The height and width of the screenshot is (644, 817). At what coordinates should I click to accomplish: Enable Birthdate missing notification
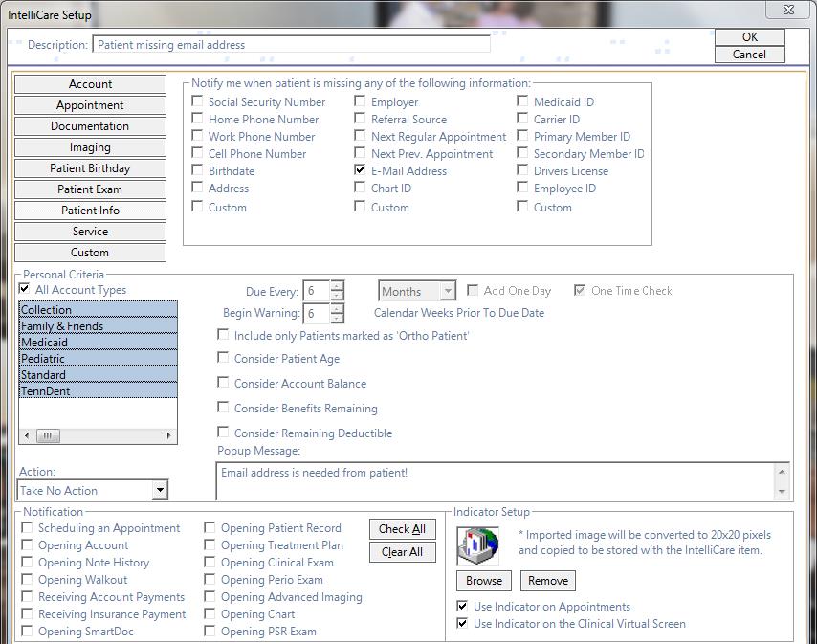(x=197, y=170)
